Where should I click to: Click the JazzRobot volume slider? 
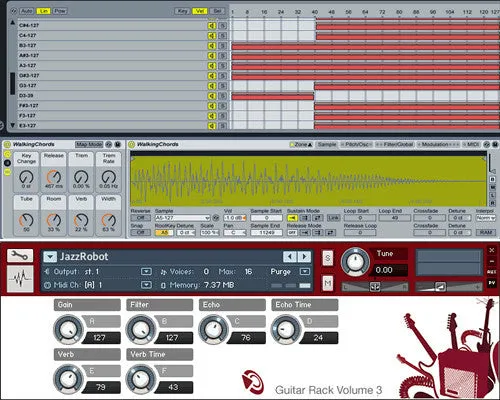[x=449, y=286]
